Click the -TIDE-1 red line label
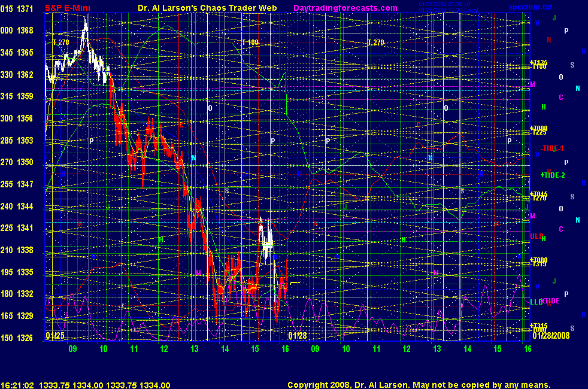 point(552,148)
